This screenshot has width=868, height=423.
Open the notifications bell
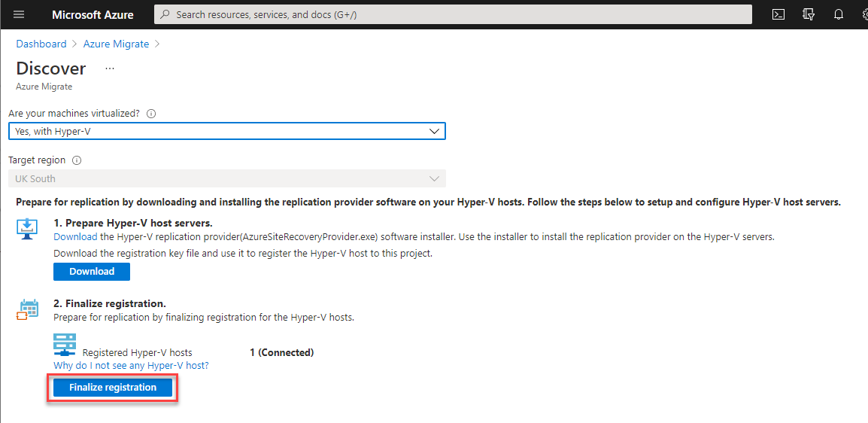838,15
